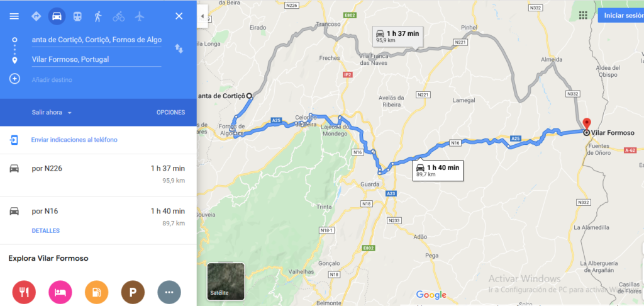The image size is (644, 306).
Task: Click the Vilar Formoso destination field
Action: pyautogui.click(x=96, y=60)
